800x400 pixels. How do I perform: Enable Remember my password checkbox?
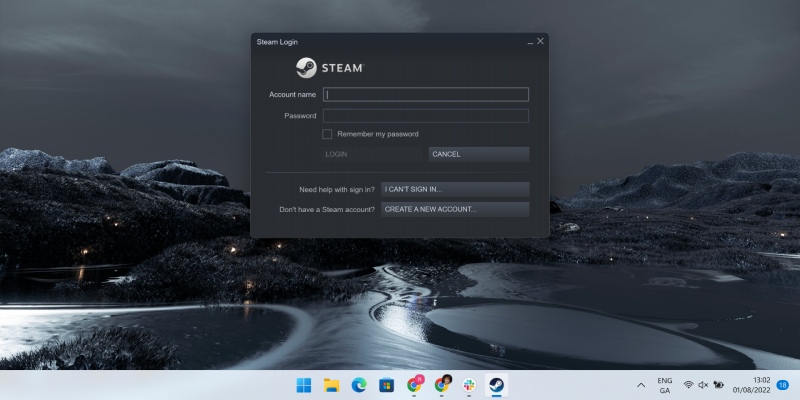(x=327, y=134)
